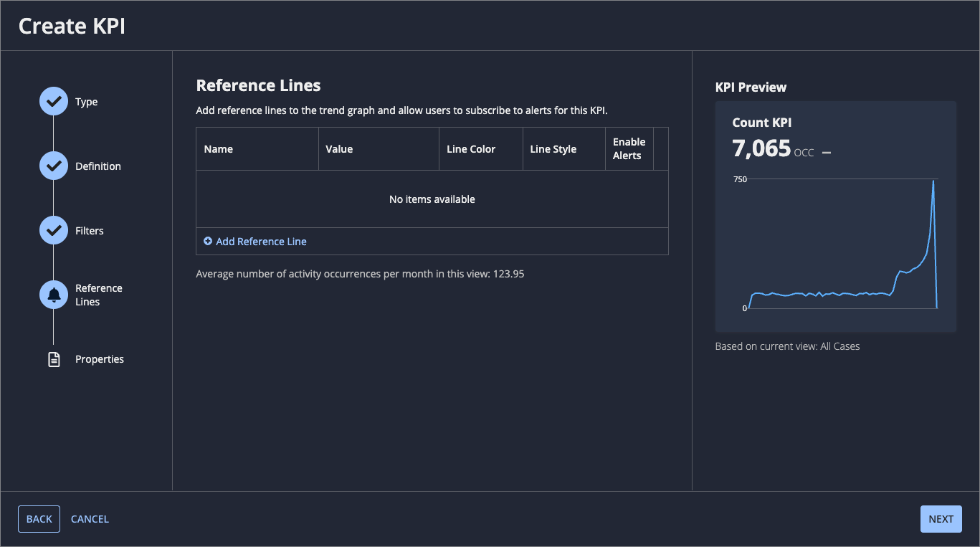
Task: Click the Add Reference Line link
Action: point(261,242)
